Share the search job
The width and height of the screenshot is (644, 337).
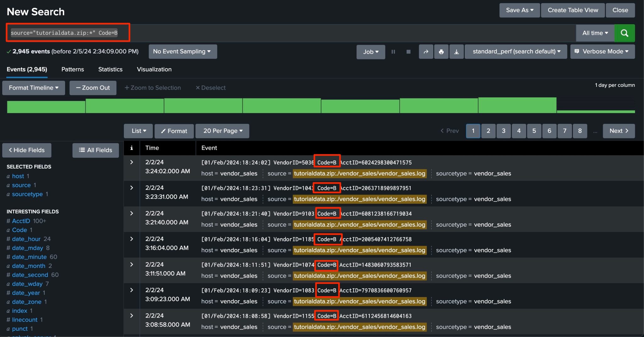pos(426,52)
